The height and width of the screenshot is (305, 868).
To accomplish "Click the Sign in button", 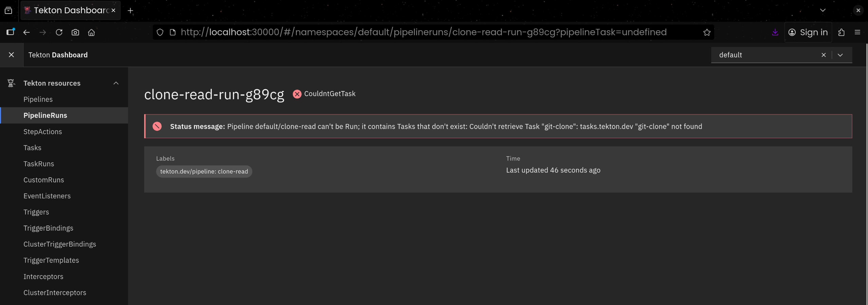I will coord(808,32).
